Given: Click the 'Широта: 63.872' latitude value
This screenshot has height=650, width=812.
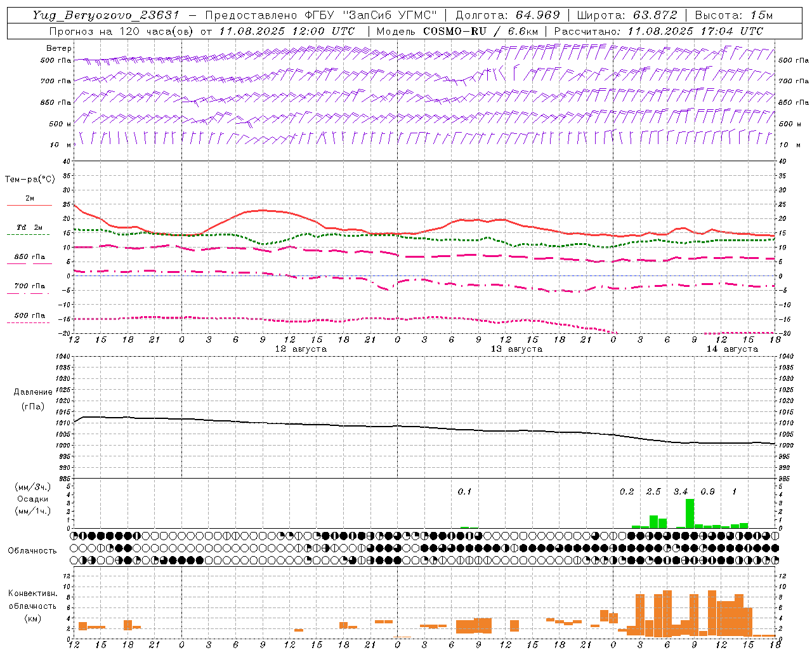Looking at the screenshot, I should coord(627,15).
